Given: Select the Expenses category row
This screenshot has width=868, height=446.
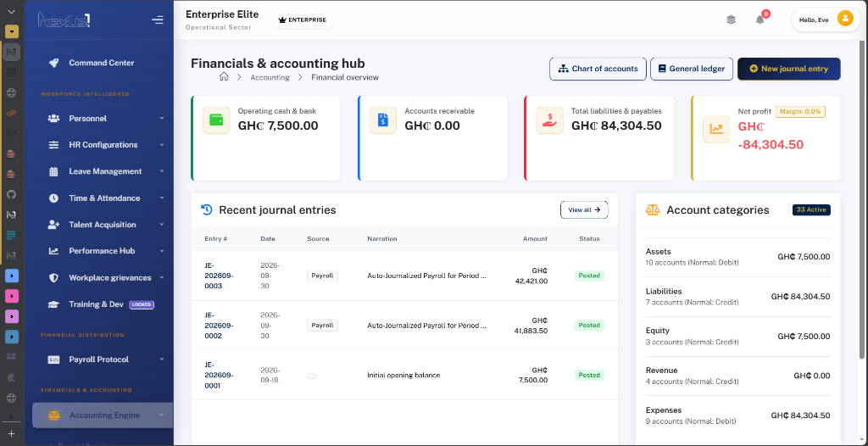Looking at the screenshot, I should coord(738,415).
